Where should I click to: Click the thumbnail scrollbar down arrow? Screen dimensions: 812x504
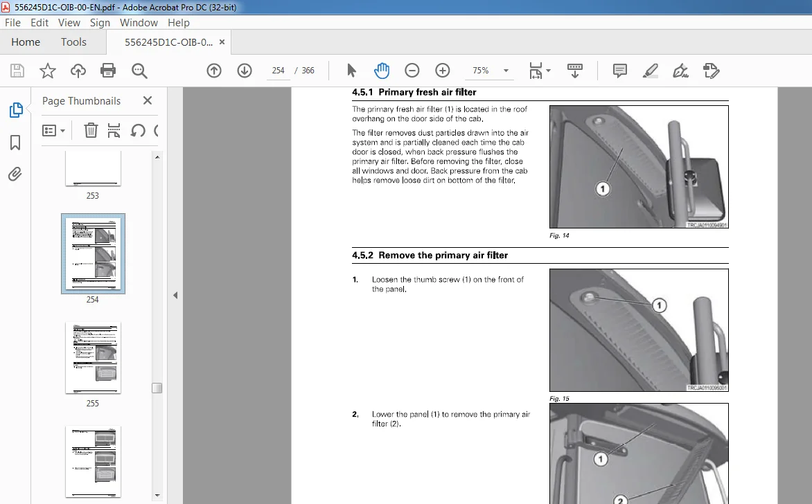(x=157, y=496)
